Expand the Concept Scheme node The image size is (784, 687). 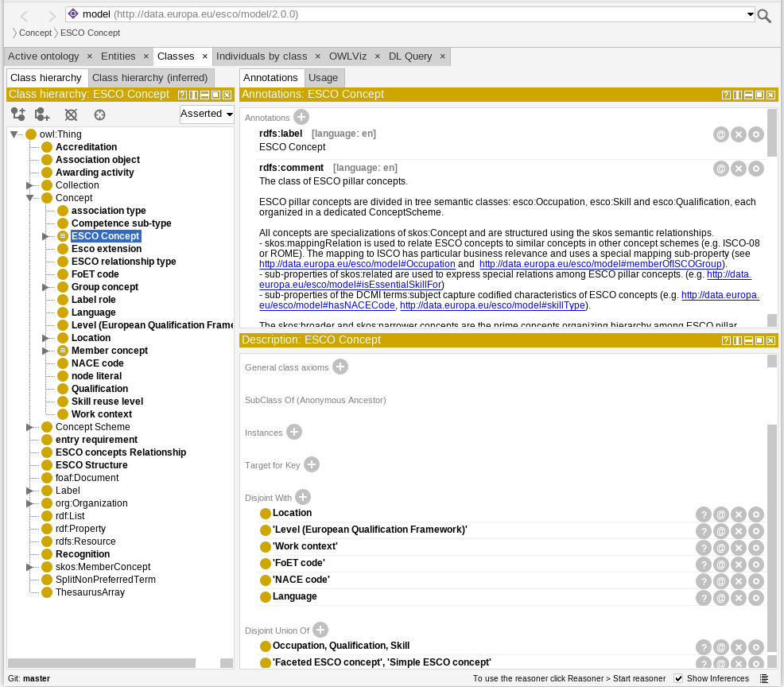(x=30, y=427)
